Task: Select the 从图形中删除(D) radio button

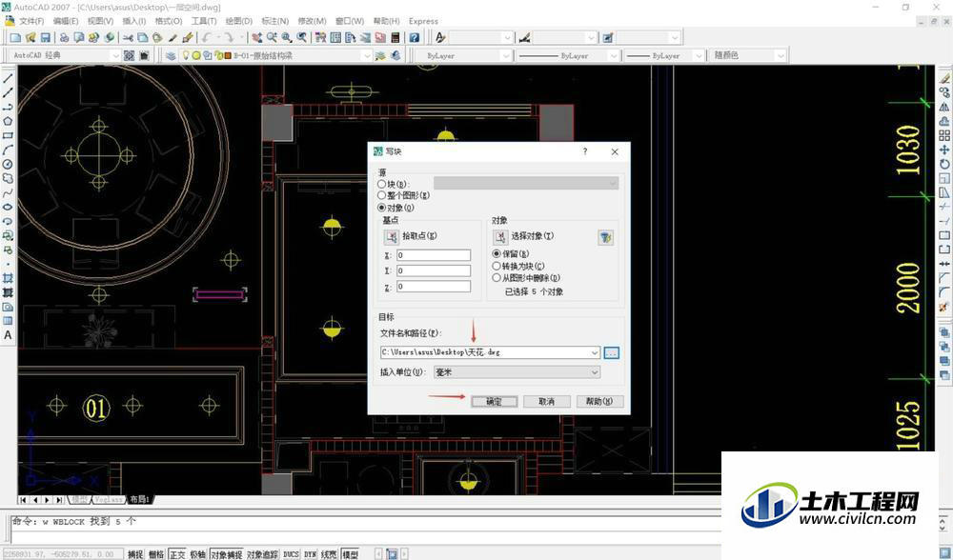Action: tap(497, 277)
